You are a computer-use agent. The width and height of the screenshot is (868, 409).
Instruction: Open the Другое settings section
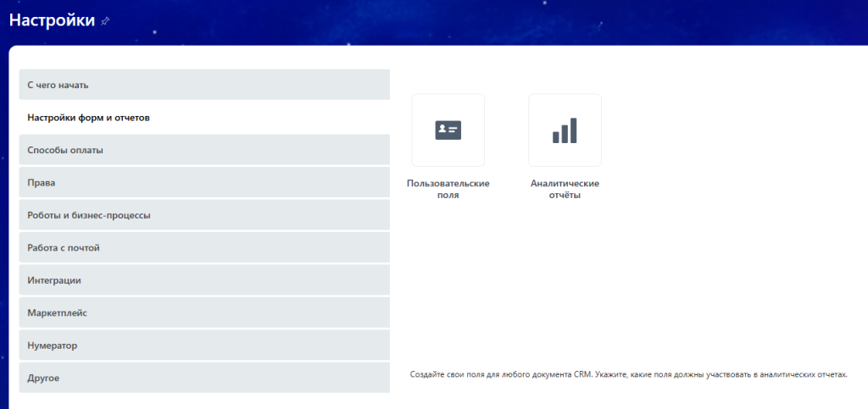203,378
